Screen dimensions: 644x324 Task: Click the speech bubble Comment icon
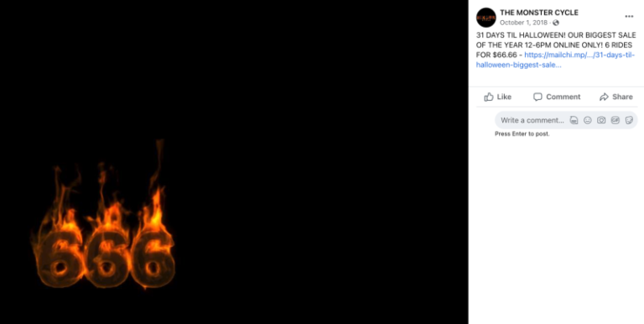[538, 97]
